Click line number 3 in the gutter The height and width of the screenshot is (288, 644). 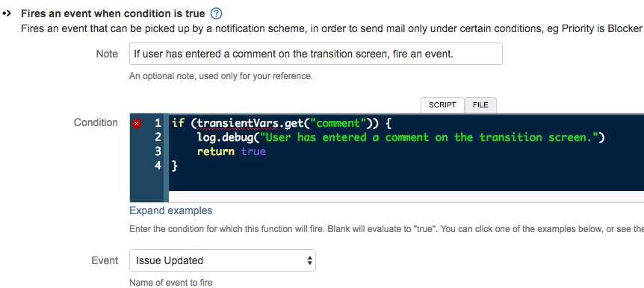point(158,151)
